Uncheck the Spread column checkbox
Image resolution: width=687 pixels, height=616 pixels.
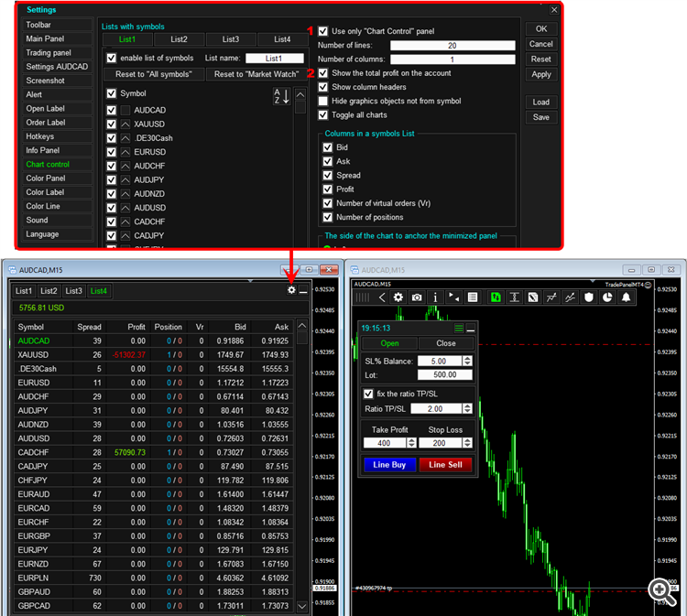[328, 176]
